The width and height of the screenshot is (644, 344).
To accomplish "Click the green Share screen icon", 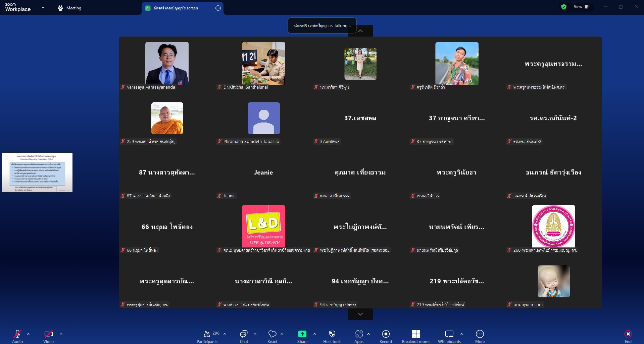I will [302, 334].
